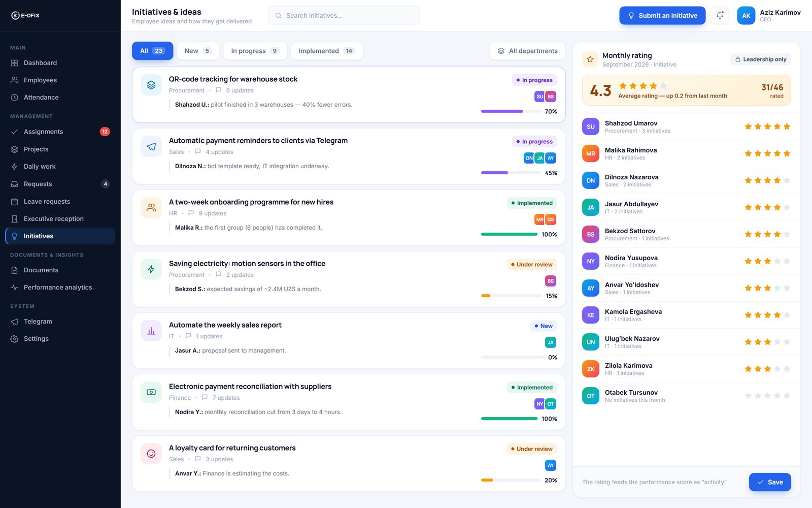The height and width of the screenshot is (508, 812).
Task: Click the comment icon beside 9 updates
Action: (191, 213)
